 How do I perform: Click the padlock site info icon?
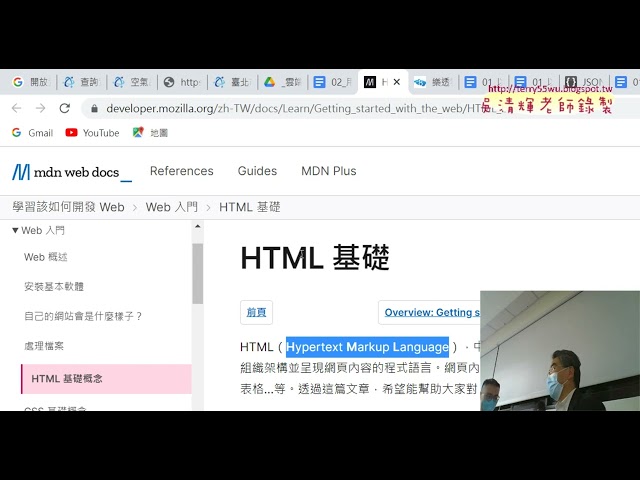coord(95,109)
